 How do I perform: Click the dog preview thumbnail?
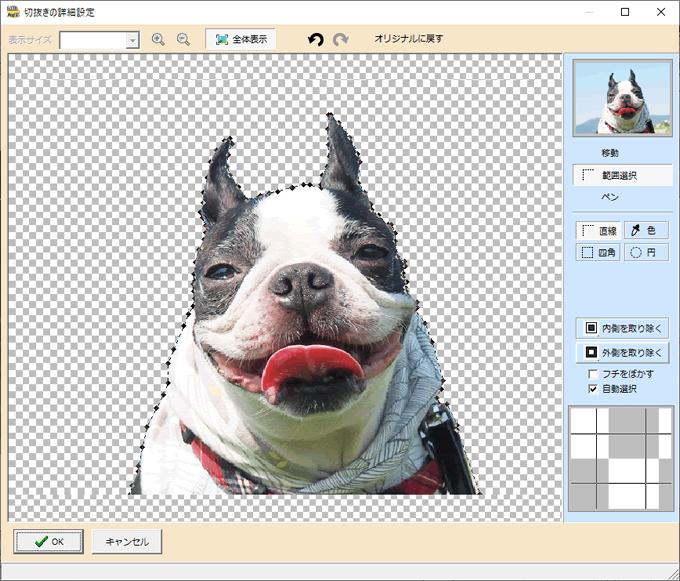[x=622, y=98]
